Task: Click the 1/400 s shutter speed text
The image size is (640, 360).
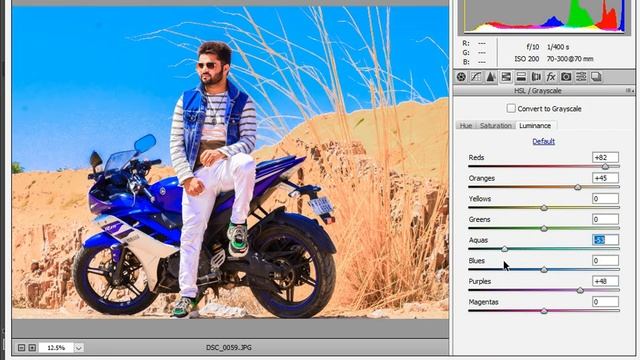Action: tap(558, 47)
